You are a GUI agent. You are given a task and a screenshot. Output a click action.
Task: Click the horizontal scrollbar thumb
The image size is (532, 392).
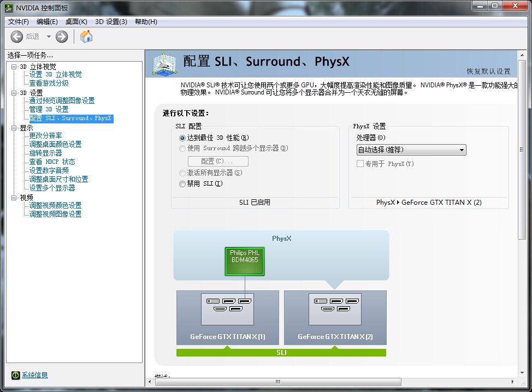(278, 382)
